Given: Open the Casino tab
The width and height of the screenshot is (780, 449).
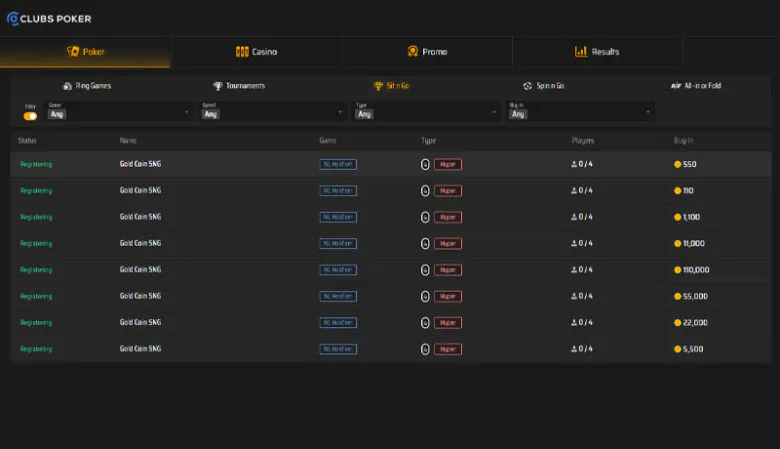Looking at the screenshot, I should pos(256,52).
